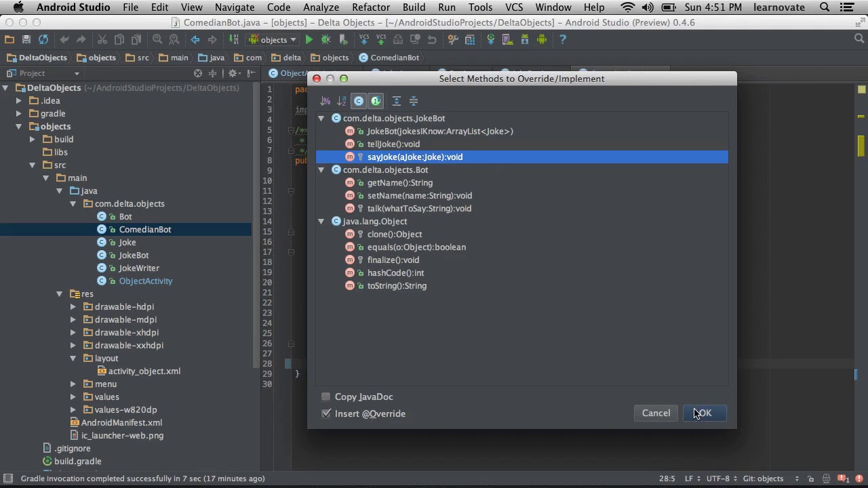
Task: Sort methods alphabetically in the dialog
Action: tap(342, 101)
